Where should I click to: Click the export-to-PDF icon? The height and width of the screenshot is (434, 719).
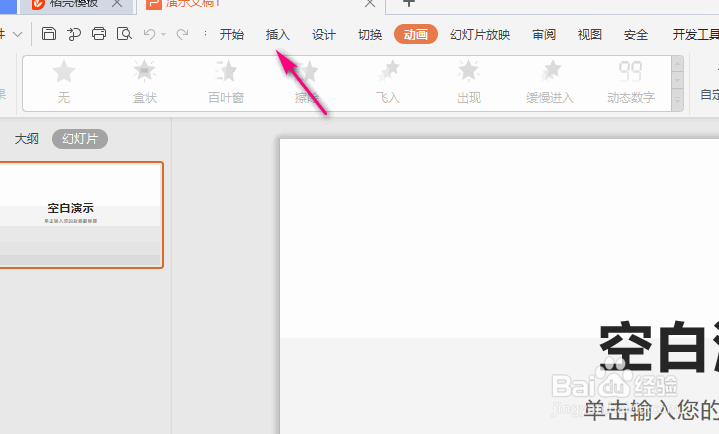click(74, 34)
